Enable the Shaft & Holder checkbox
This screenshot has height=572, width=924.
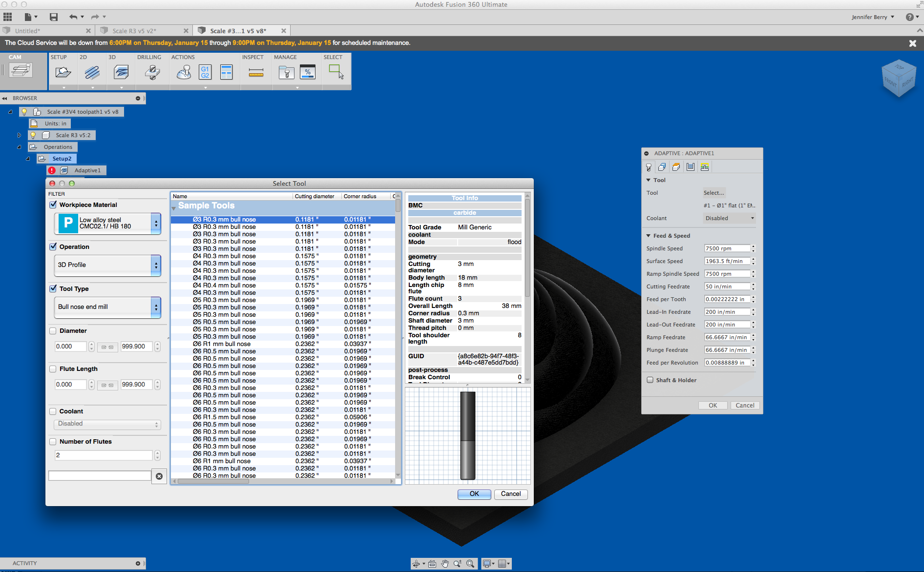(650, 380)
